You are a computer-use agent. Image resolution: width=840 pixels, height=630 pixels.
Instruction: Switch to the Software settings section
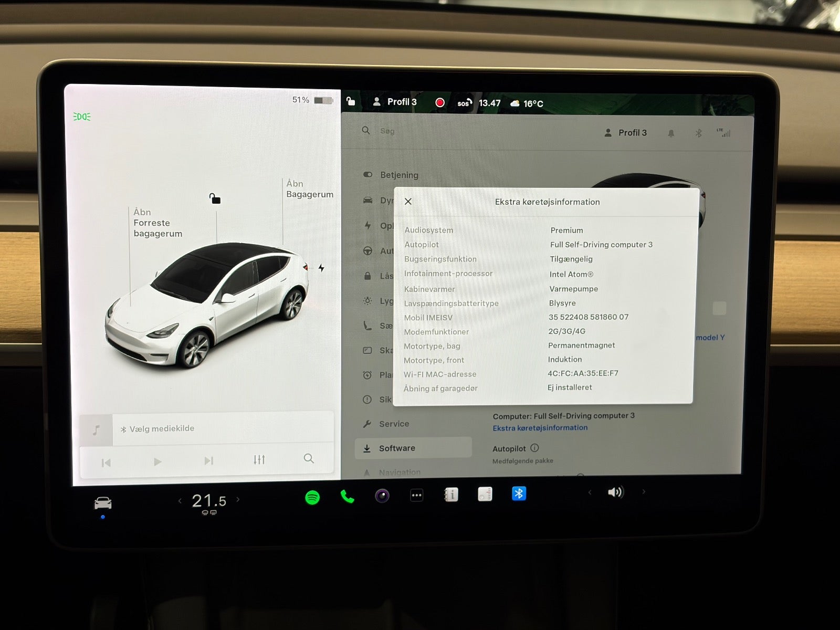[x=397, y=448]
